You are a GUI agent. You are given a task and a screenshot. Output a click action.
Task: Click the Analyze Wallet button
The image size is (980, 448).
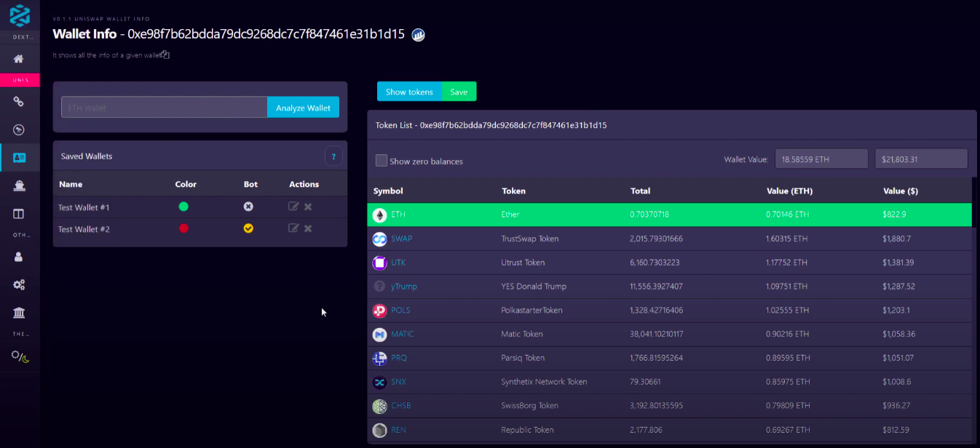303,108
